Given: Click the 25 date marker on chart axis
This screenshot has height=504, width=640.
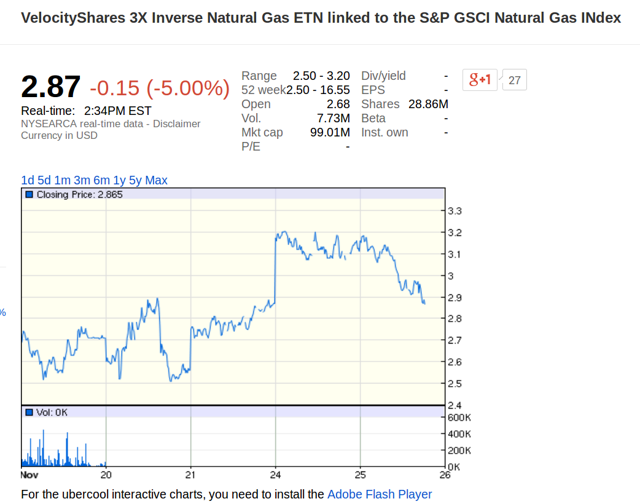Looking at the screenshot, I should tap(360, 475).
